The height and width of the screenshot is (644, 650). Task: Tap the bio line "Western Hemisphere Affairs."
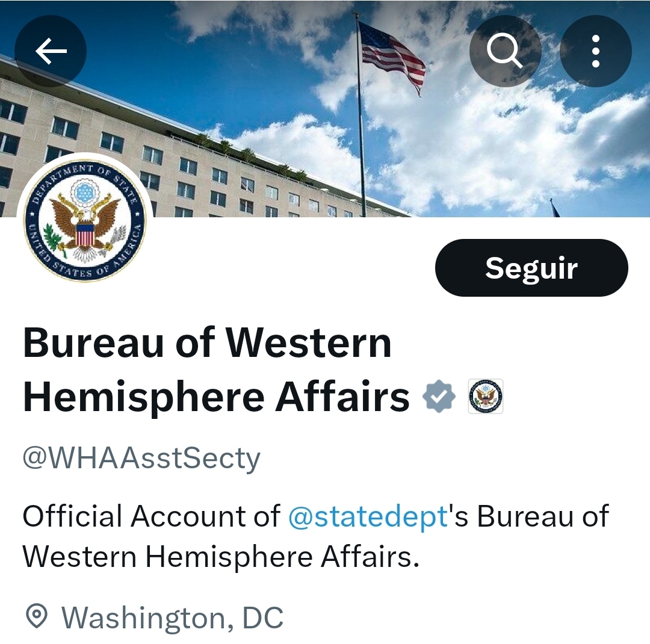pyautogui.click(x=221, y=557)
